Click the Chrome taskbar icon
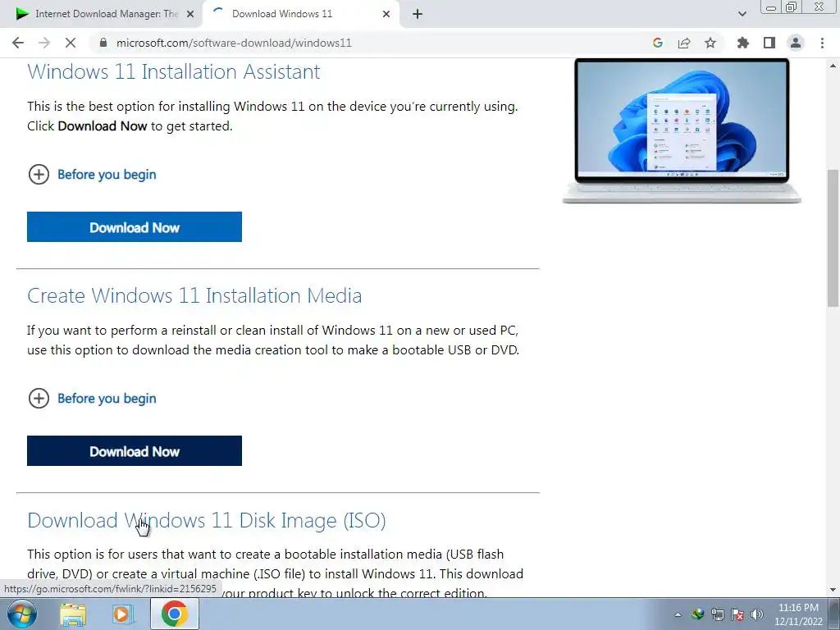The image size is (840, 630). pos(174,614)
